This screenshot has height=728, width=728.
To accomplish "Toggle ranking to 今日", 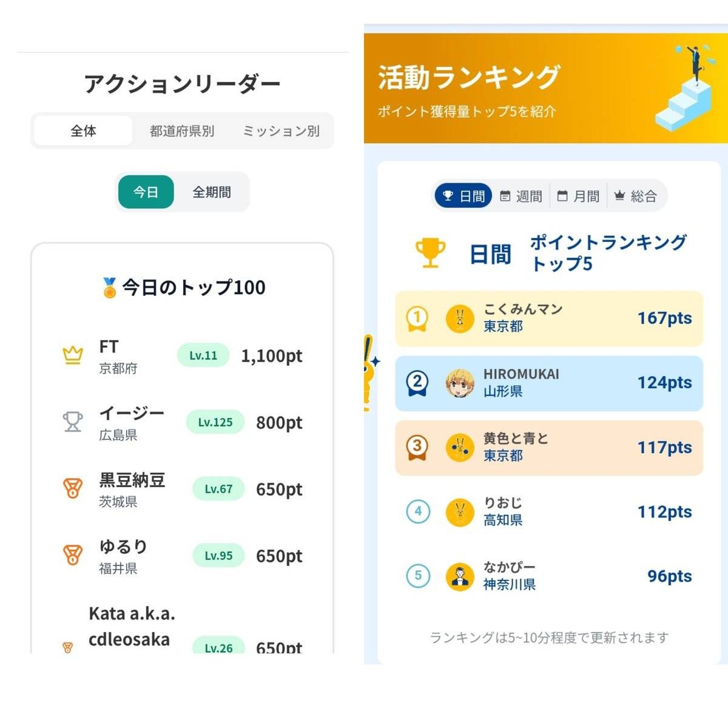I will point(146,192).
